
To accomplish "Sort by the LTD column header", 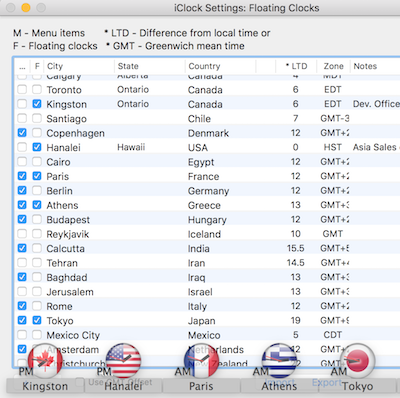I will pyautogui.click(x=296, y=66).
